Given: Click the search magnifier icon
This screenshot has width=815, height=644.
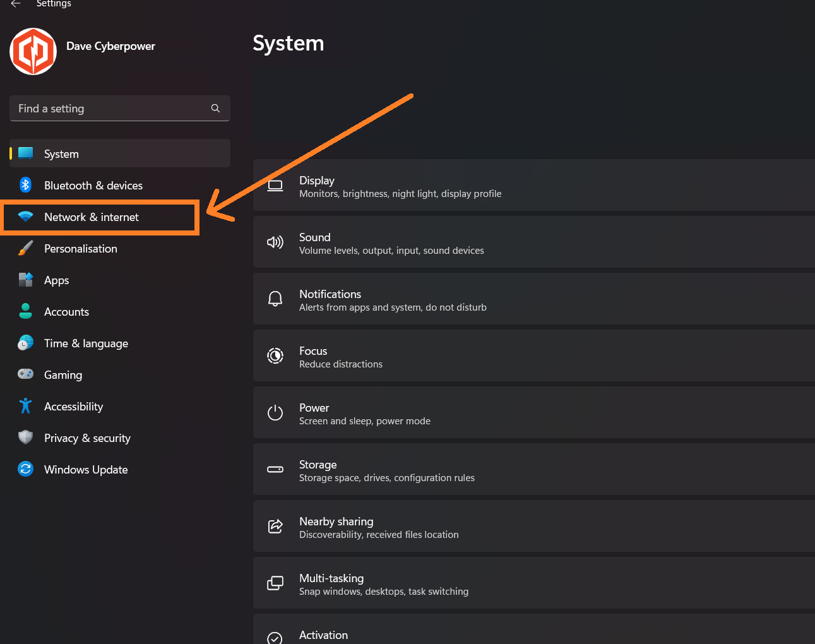Looking at the screenshot, I should (215, 109).
